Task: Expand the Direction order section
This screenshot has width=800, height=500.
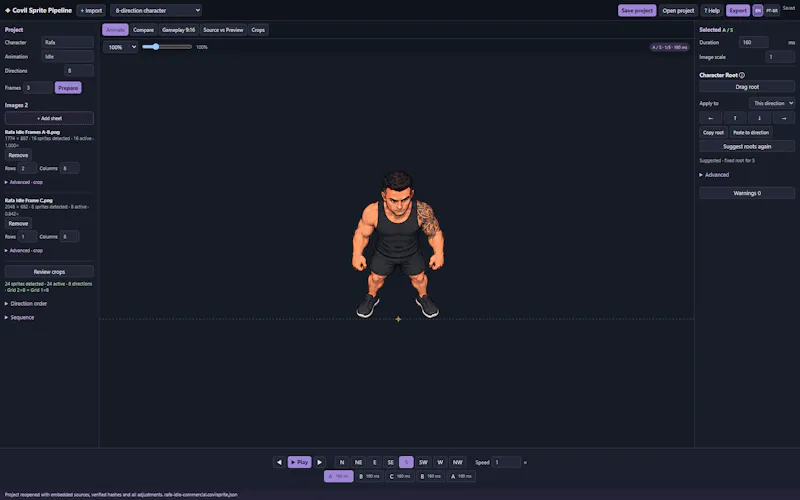Action: pos(26,304)
